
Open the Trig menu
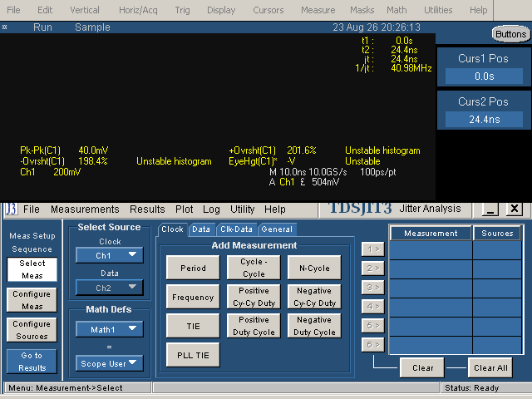coord(182,10)
